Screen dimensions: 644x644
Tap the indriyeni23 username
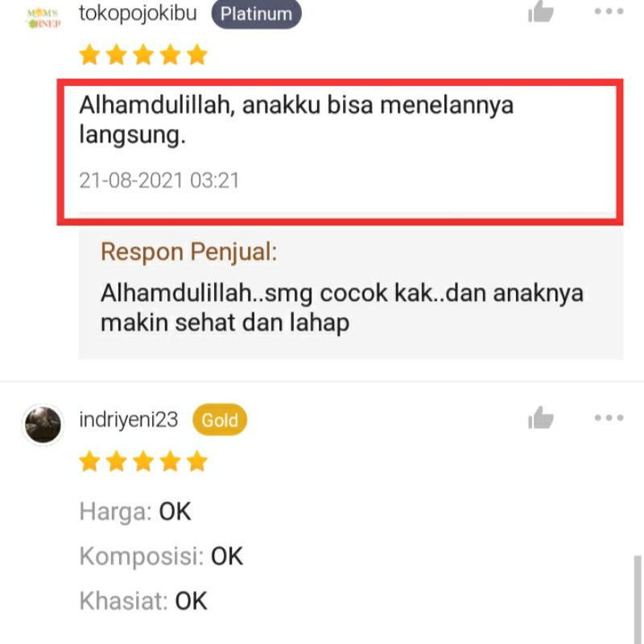point(129,419)
